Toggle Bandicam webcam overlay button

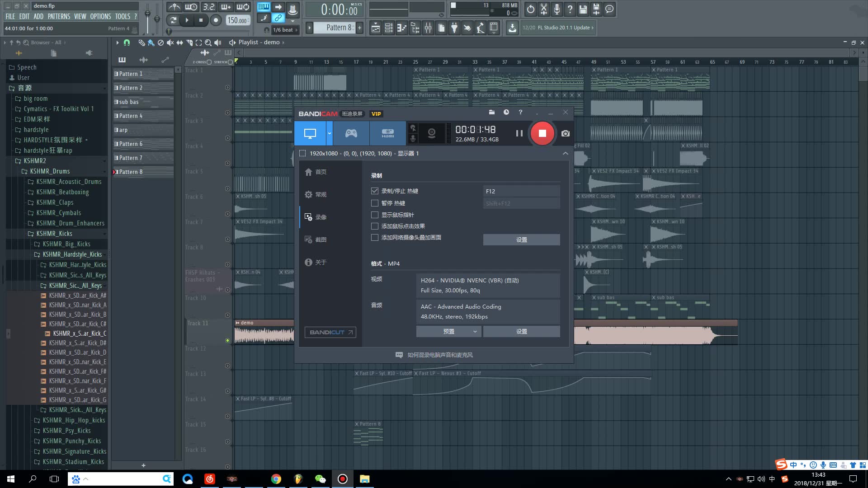431,133
